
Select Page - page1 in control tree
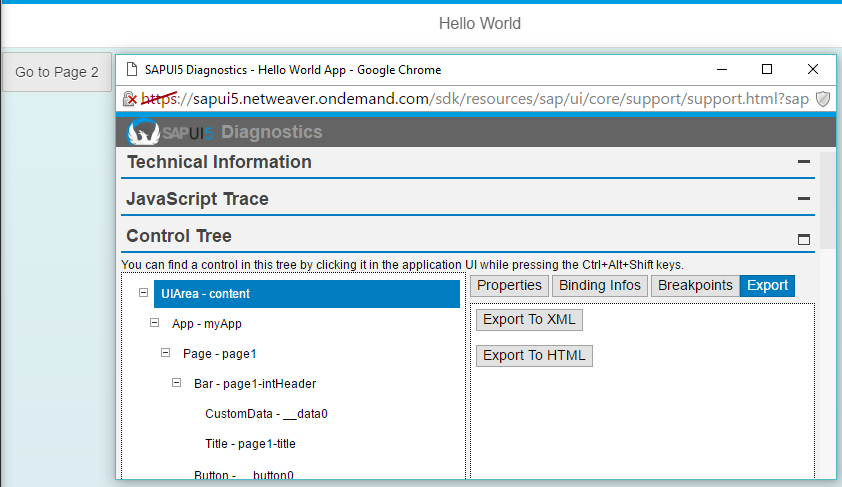click(x=220, y=354)
